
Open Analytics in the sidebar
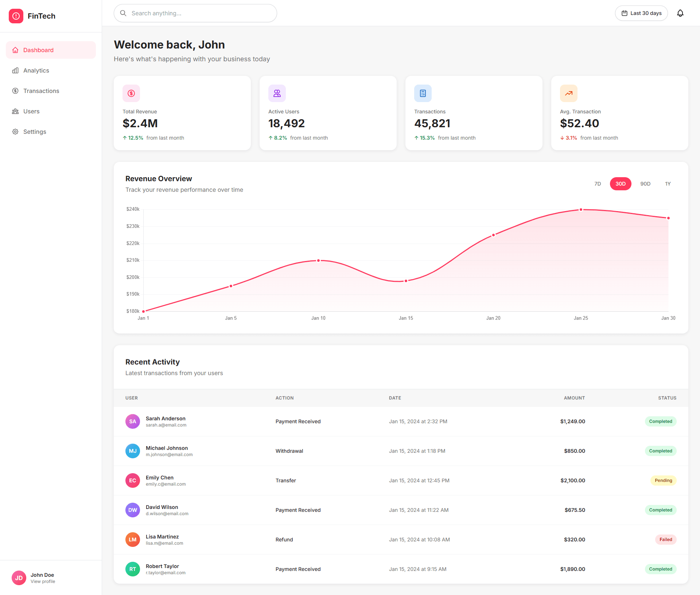click(36, 70)
